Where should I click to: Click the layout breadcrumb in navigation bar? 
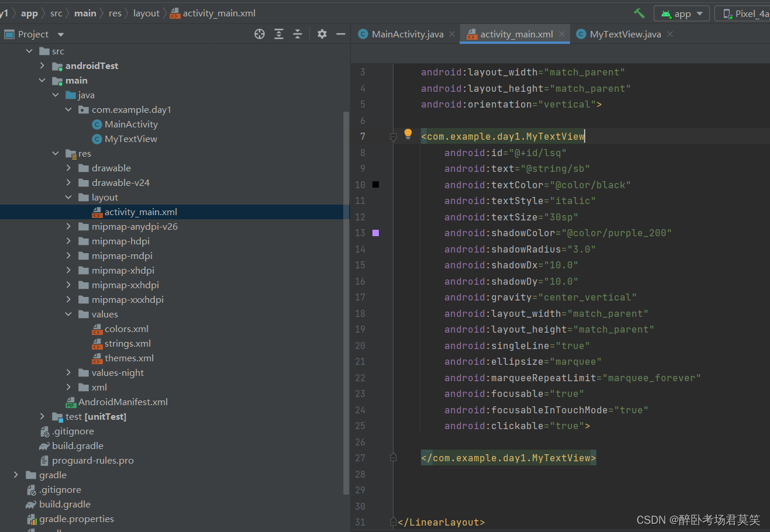pyautogui.click(x=146, y=13)
